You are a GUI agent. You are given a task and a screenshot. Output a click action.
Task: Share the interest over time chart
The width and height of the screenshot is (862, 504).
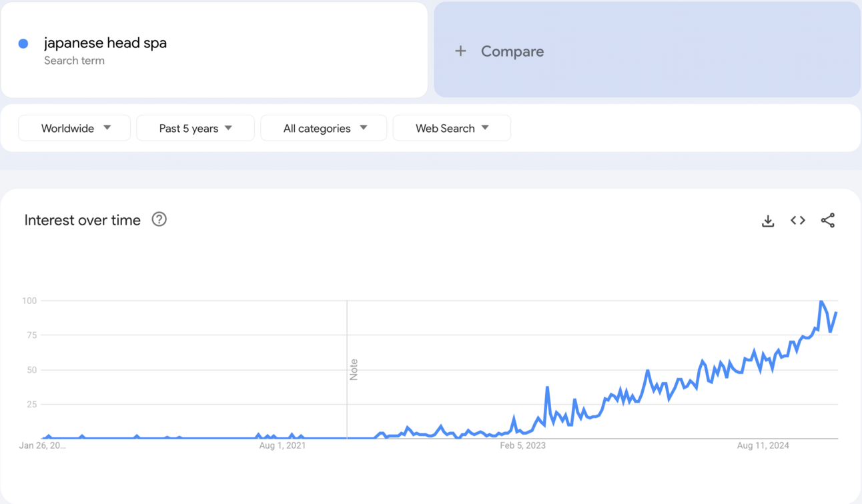click(x=828, y=220)
